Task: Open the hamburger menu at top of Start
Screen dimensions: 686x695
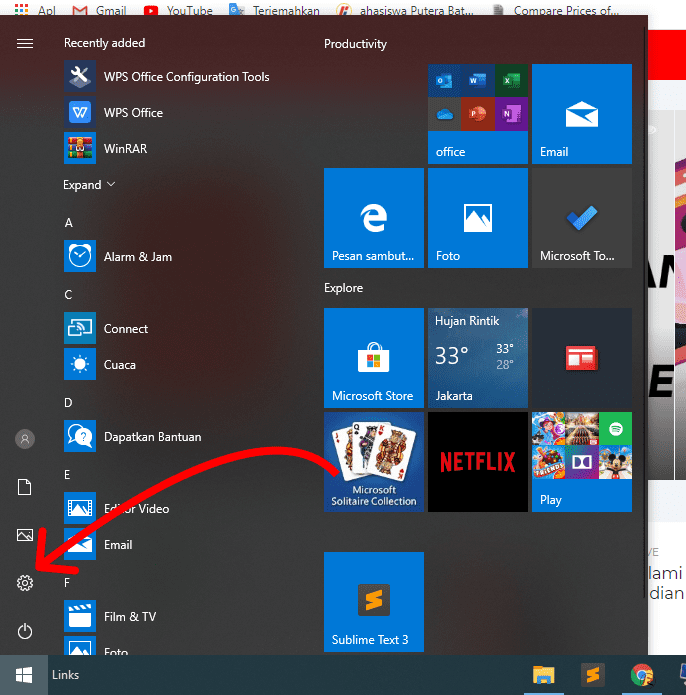Action: pyautogui.click(x=25, y=43)
